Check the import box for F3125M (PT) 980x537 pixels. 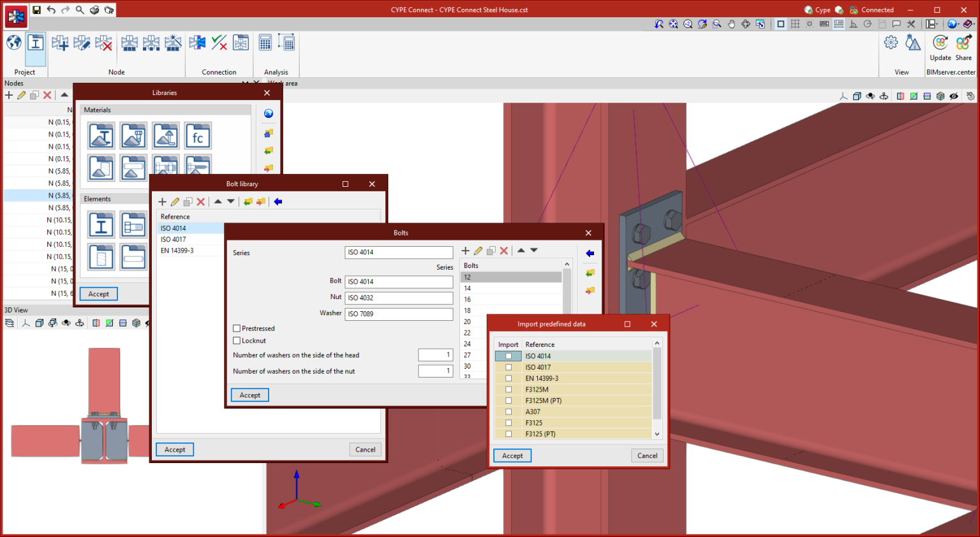point(509,401)
